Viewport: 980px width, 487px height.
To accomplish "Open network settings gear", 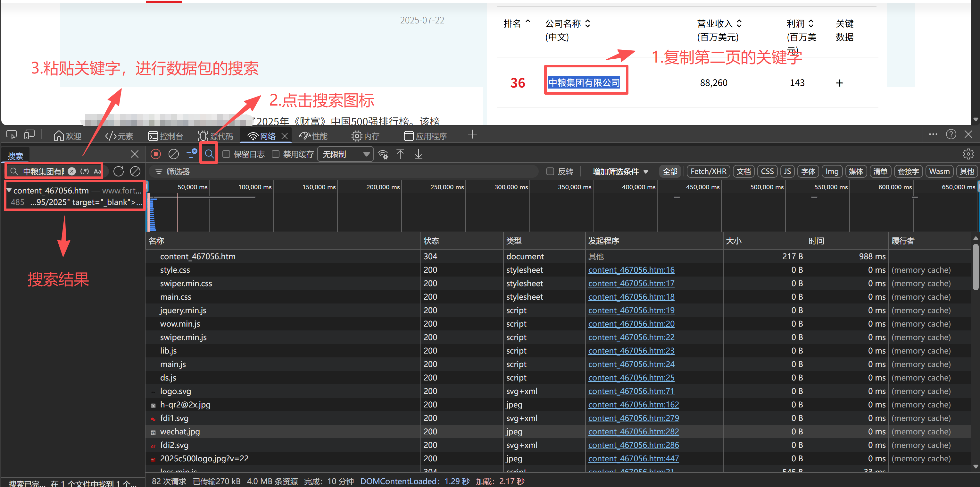I will [968, 154].
